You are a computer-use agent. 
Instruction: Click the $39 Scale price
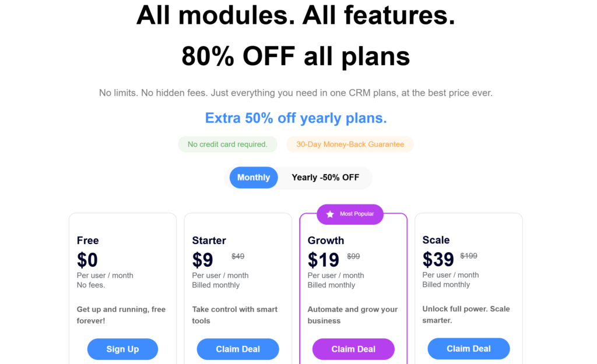click(x=439, y=259)
